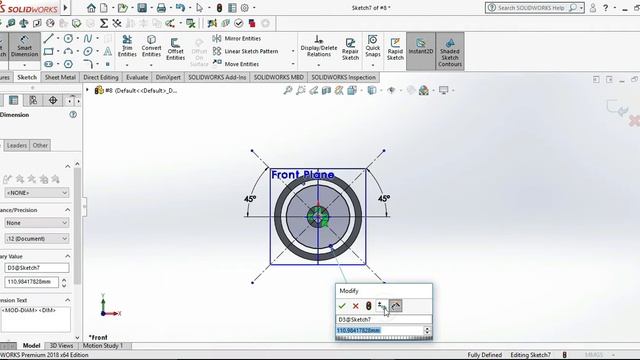
Task: Cancel with the red X in the Modify dialog
Action: 356,306
